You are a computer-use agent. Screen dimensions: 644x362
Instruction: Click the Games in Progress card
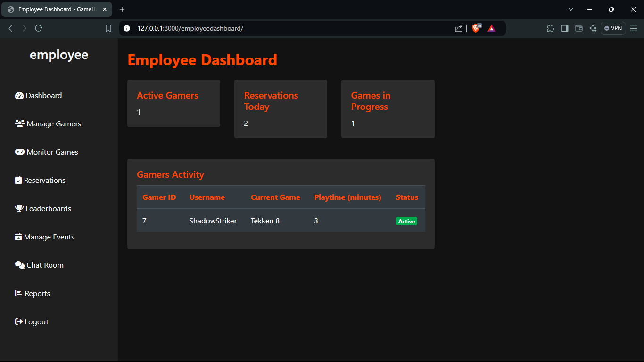coord(388,109)
